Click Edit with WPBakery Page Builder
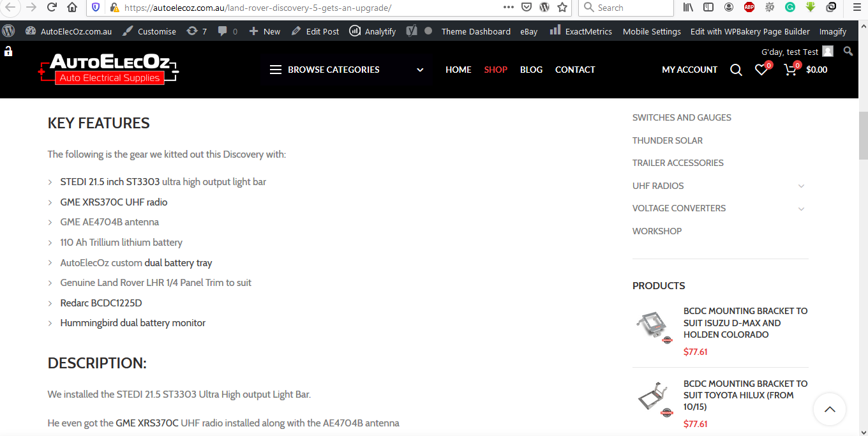The height and width of the screenshot is (436, 868). (750, 31)
